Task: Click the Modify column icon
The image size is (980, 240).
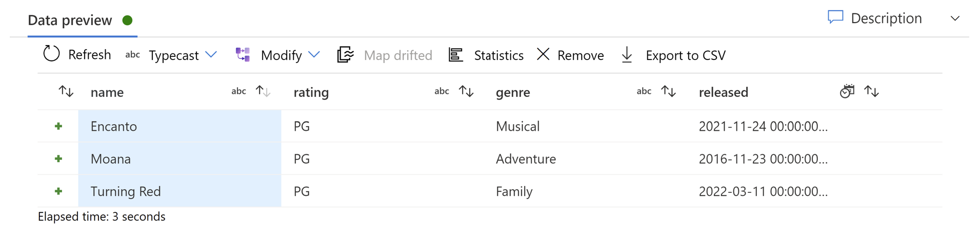Action: [243, 54]
